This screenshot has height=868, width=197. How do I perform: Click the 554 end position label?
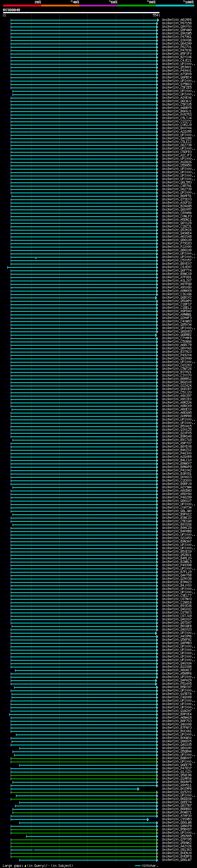click(x=155, y=15)
